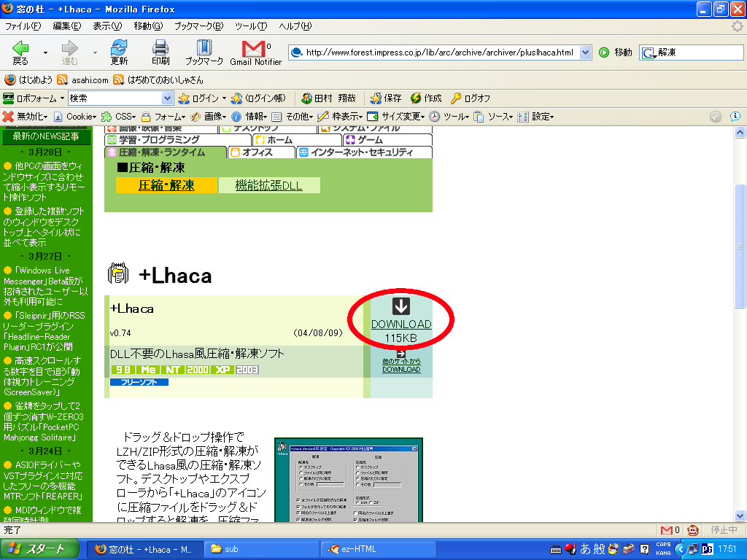Click the PG icon in system tray
Screen dimensions: 747x560
708,549
